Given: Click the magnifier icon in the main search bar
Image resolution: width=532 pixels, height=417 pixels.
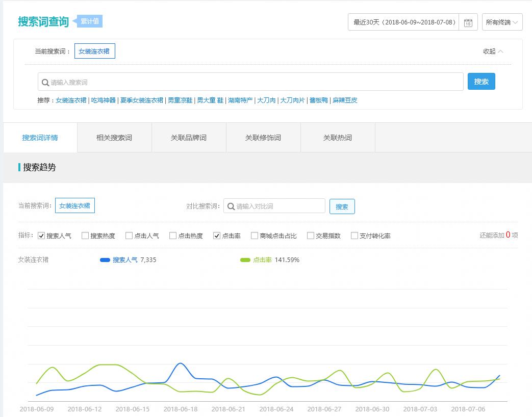Looking at the screenshot, I should [x=45, y=82].
